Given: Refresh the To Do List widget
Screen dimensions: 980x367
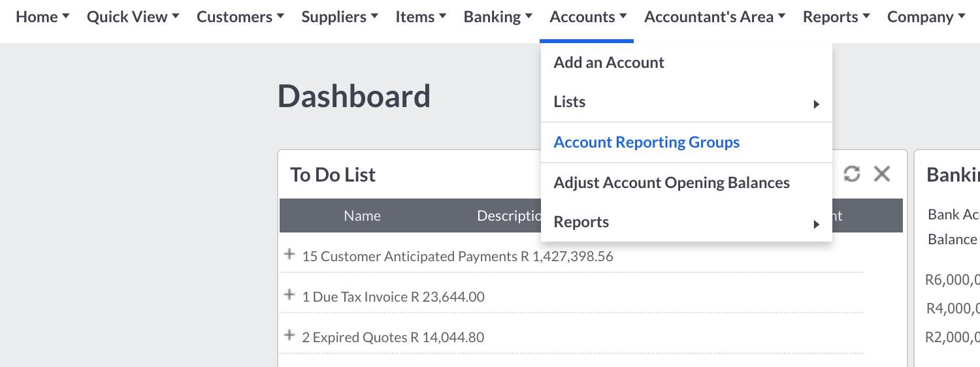Looking at the screenshot, I should tap(851, 174).
